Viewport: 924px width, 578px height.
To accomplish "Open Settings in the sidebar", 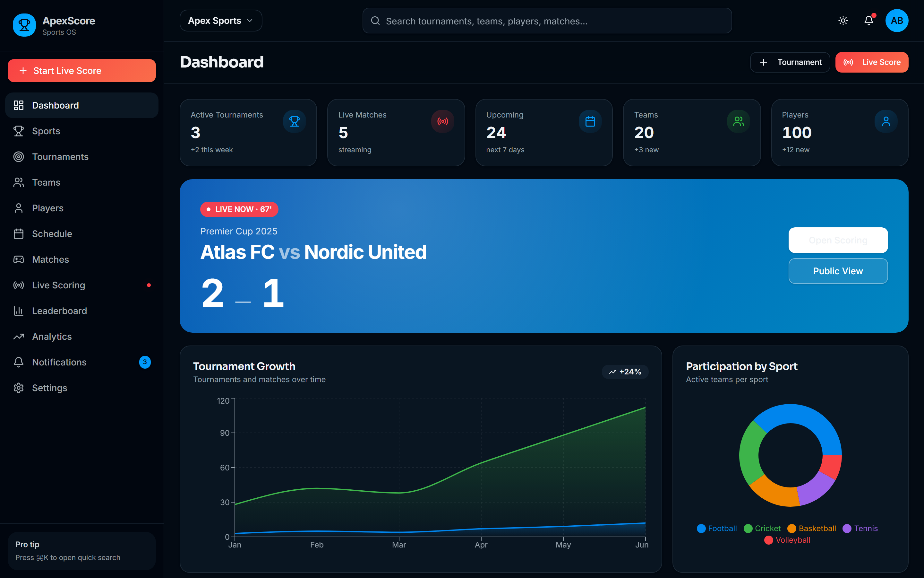I will pos(82,388).
